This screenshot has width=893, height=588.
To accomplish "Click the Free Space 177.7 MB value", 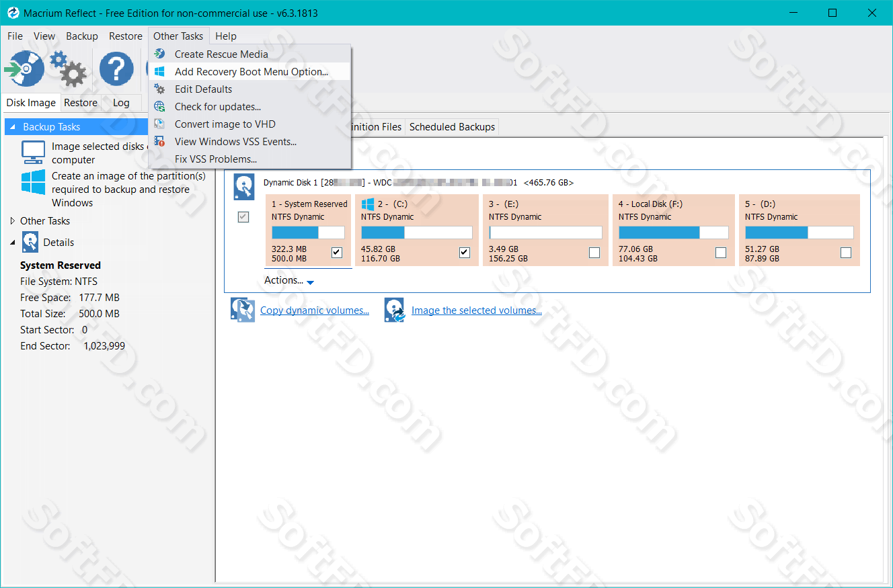I will coord(100,297).
